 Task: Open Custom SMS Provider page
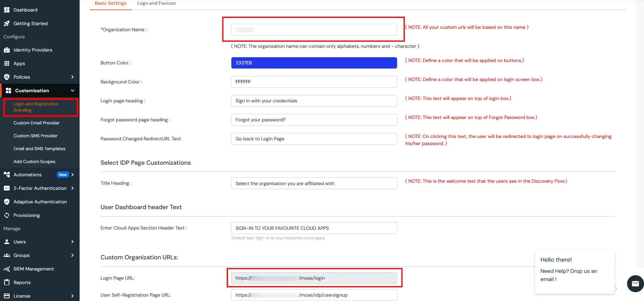coord(36,136)
